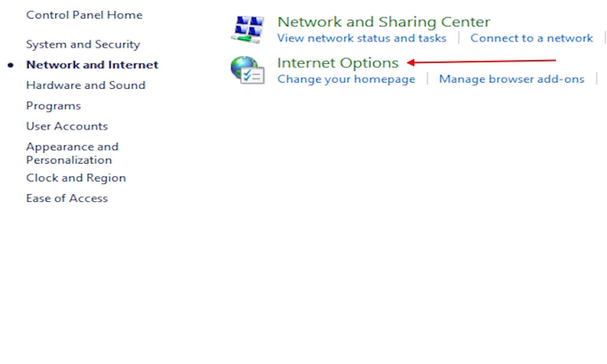Open the Network and Sharing Center icon

tap(247, 29)
